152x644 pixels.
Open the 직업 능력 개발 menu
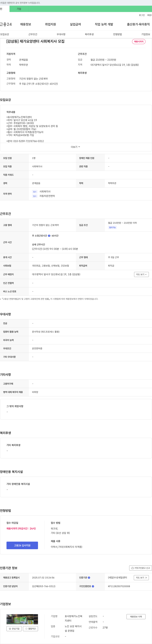click(x=104, y=24)
